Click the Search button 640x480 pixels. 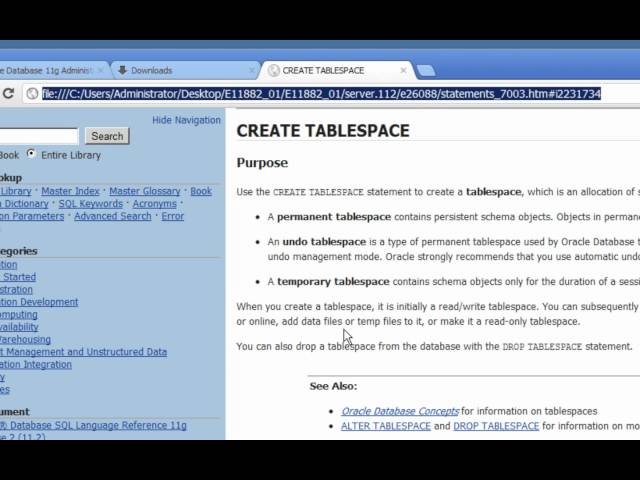click(x=107, y=136)
